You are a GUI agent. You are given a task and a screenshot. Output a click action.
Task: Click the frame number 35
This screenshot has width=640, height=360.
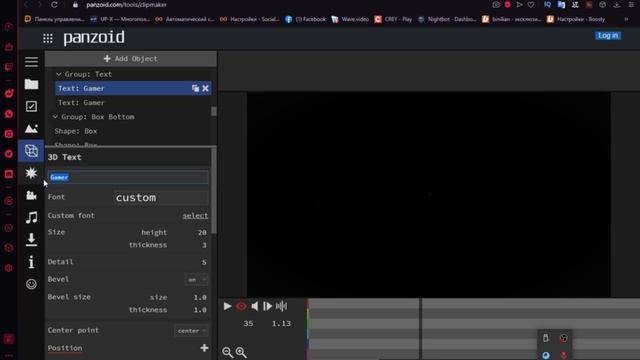(x=248, y=323)
